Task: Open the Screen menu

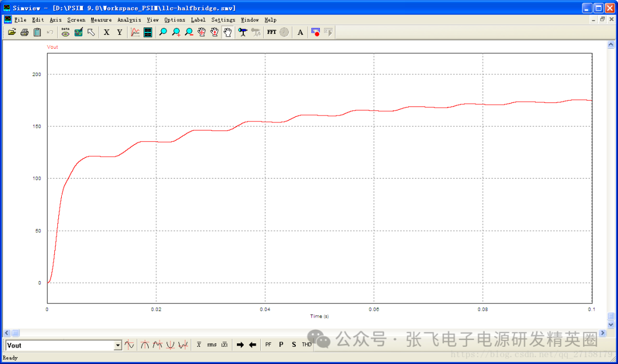Action: coord(76,19)
